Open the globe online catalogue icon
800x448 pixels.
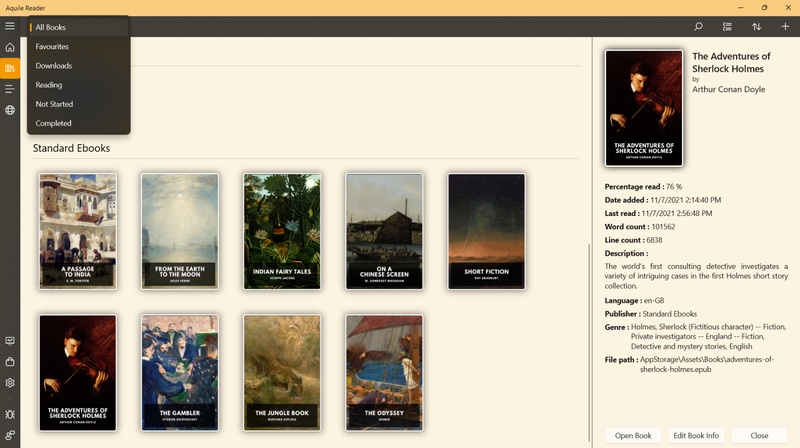tap(10, 110)
